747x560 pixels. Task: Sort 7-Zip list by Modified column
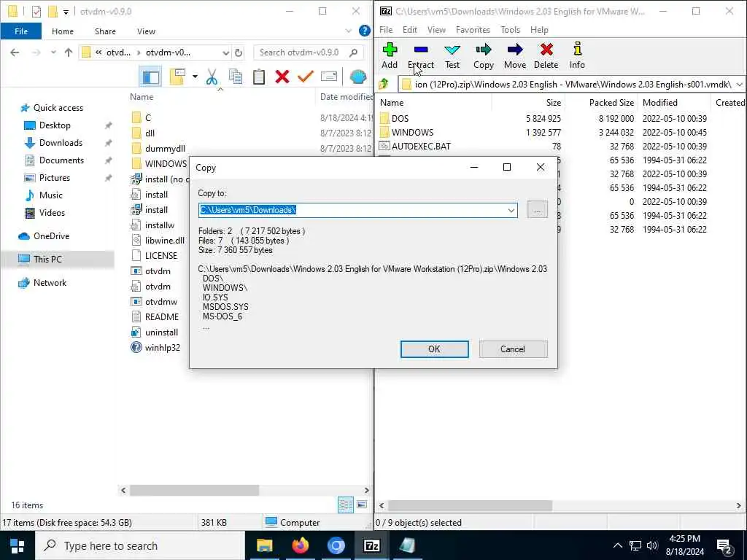click(659, 102)
